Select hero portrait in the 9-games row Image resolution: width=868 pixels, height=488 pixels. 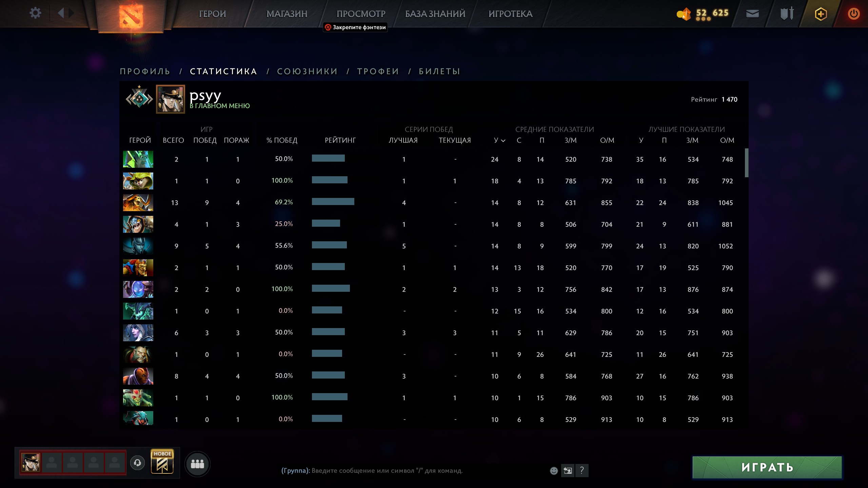point(138,246)
